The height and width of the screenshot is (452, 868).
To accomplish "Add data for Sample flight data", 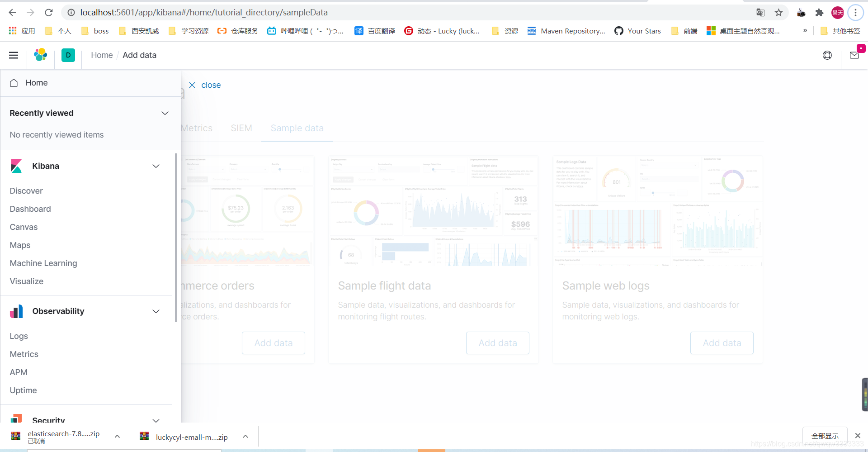I will (498, 343).
